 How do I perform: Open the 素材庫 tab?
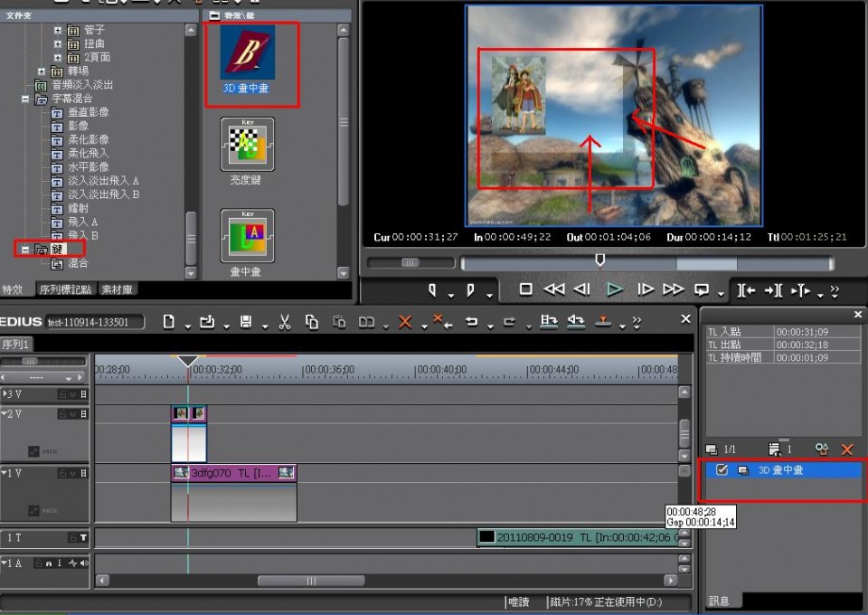[x=117, y=290]
